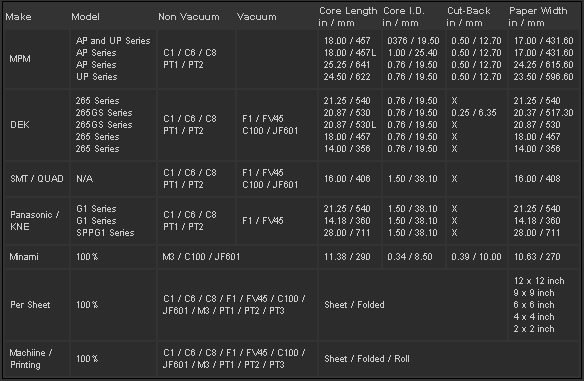Click the Model column header
The image size is (584, 381).
coord(85,17)
